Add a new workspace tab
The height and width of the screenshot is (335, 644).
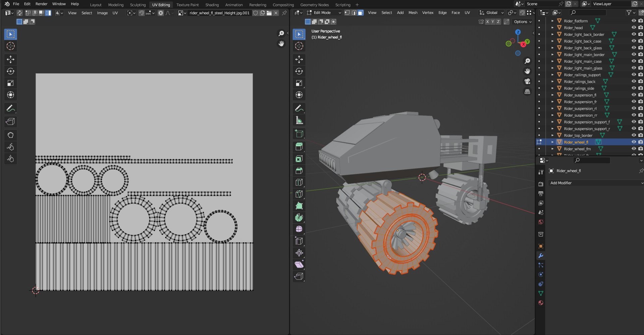click(357, 5)
